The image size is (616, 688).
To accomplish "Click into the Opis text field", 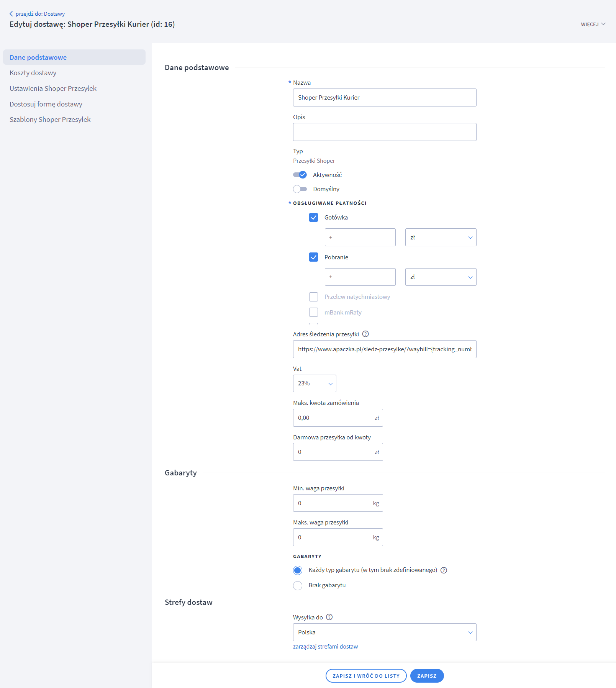I will (x=384, y=132).
